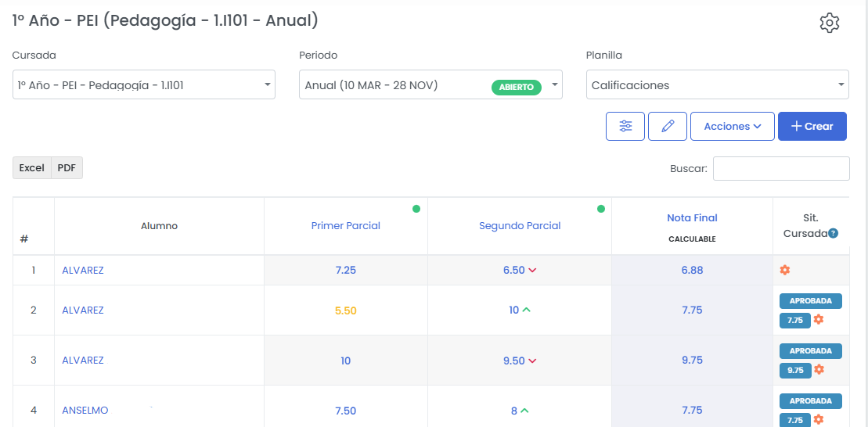Image resolution: width=868 pixels, height=427 pixels.
Task: Click green up arrow next to 10
Action: 526,310
